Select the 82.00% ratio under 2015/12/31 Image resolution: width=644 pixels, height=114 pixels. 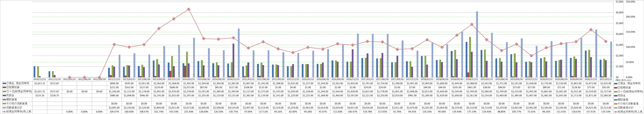(x=293, y=111)
